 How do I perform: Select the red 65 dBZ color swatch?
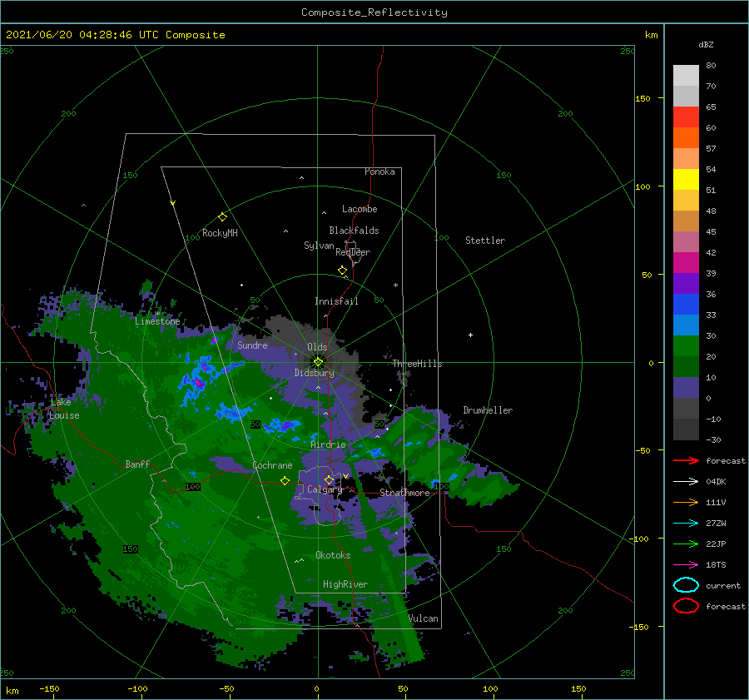click(686, 117)
